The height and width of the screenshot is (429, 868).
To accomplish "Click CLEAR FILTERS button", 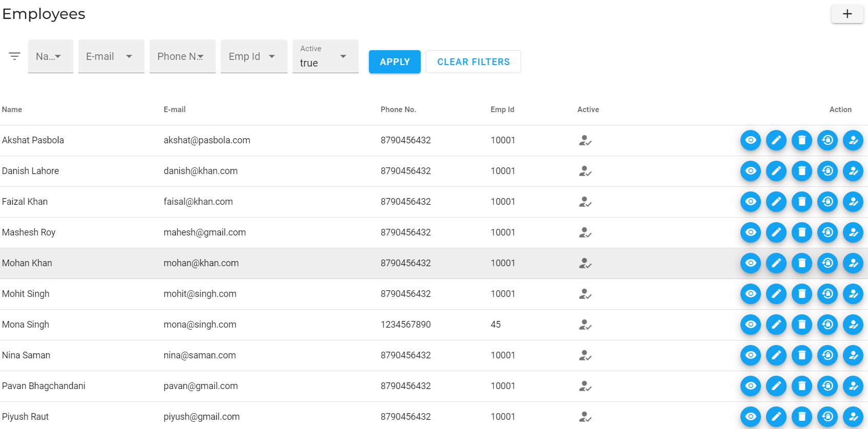I will point(473,62).
